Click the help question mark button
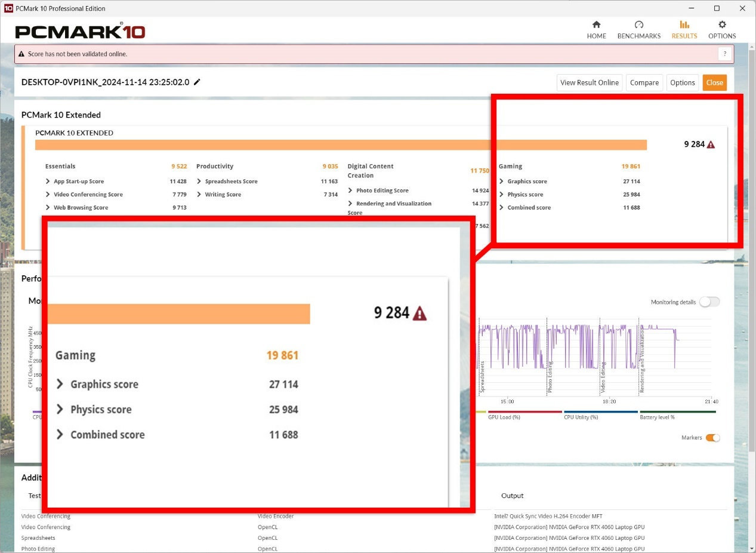This screenshot has height=553, width=756. click(x=724, y=54)
